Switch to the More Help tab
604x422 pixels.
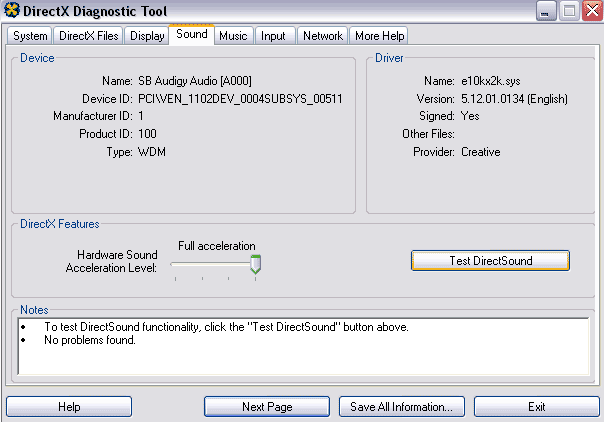coord(379,36)
